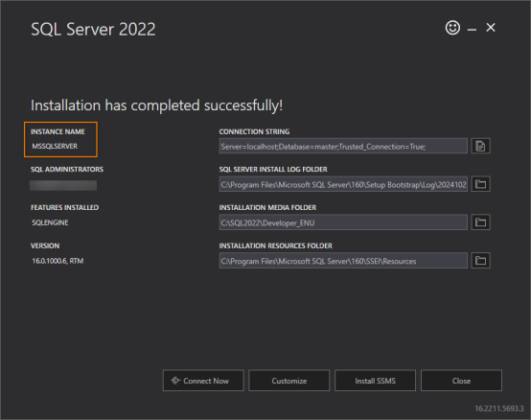
Task: Click the INSTALLATION RESOURCES FOLDER label
Action: (276, 245)
